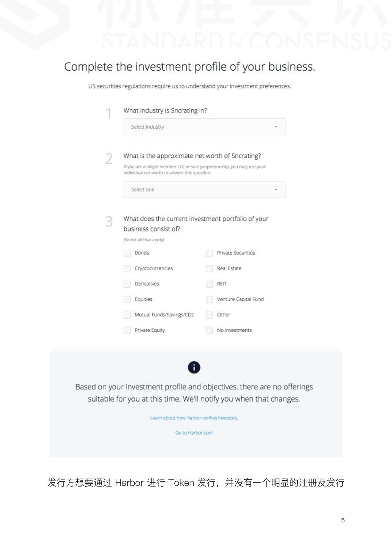Open 'Learn about how Harbor verifies investors' link
The width and height of the screenshot is (392, 554).
(194, 418)
